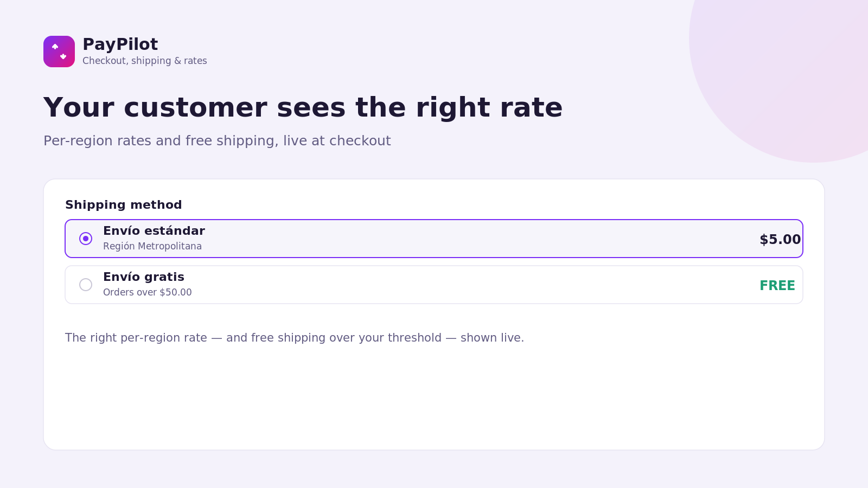Viewport: 868px width, 488px height.
Task: Click the 'Your customer sees the right rate' headline
Action: (x=303, y=107)
